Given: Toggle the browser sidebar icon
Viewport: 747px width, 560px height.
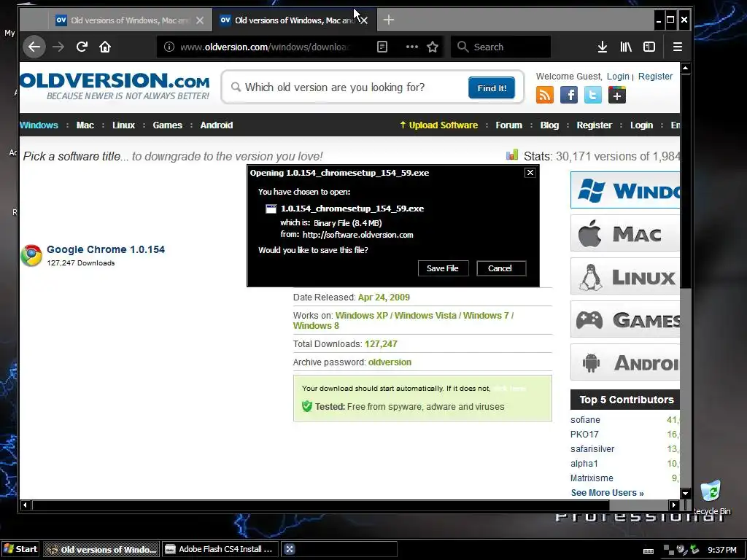Looking at the screenshot, I should coord(649,47).
